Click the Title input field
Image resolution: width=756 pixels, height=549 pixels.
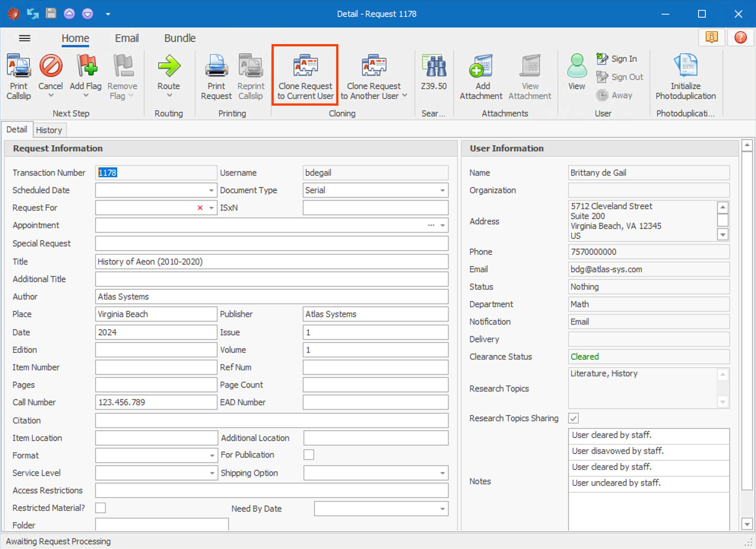pos(272,262)
